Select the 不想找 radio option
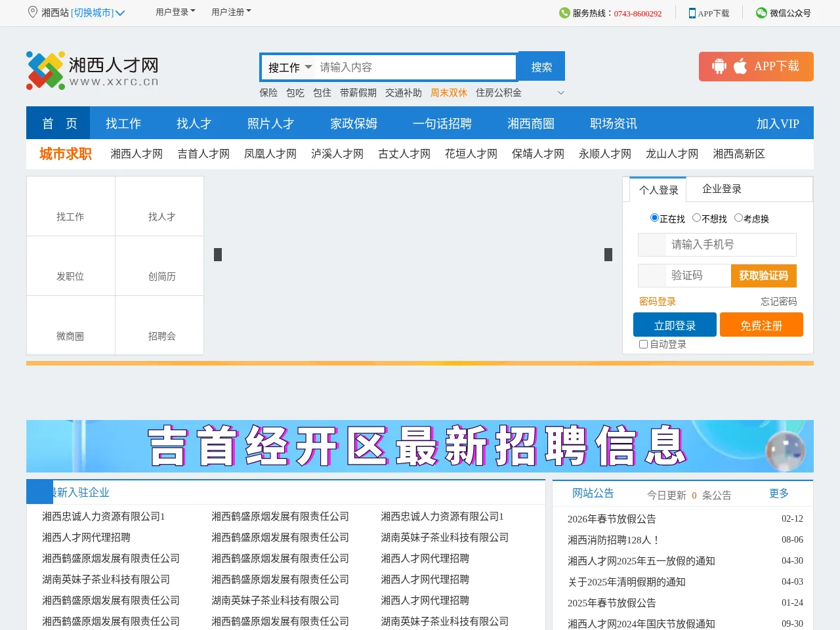The image size is (840, 630). click(696, 218)
